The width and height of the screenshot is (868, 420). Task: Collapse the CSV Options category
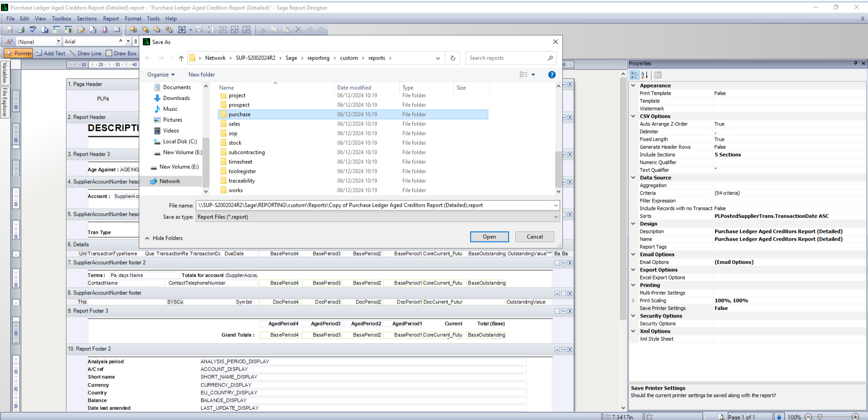pyautogui.click(x=633, y=116)
